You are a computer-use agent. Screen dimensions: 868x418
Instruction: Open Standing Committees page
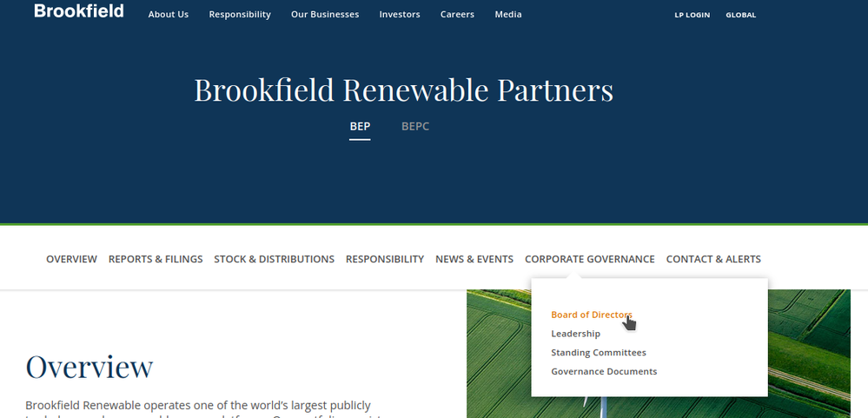pyautogui.click(x=599, y=352)
